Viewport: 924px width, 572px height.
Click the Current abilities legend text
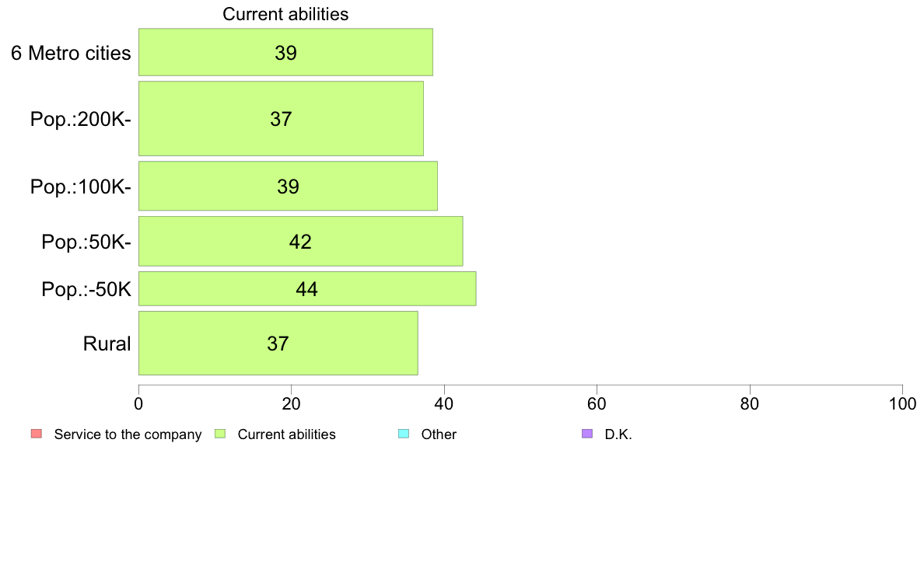pos(286,434)
